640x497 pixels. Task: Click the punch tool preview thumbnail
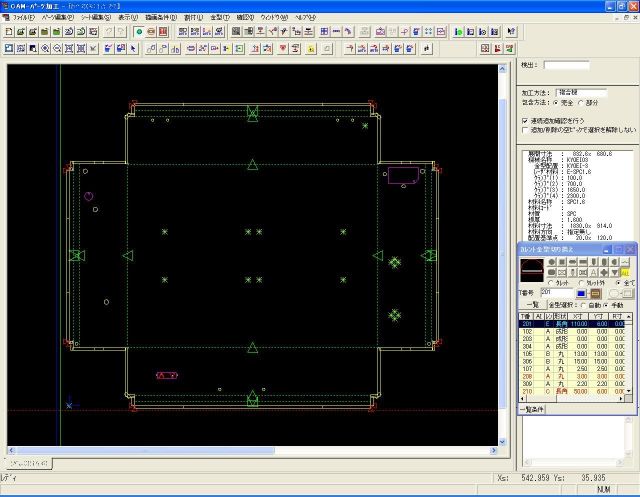pos(532,270)
